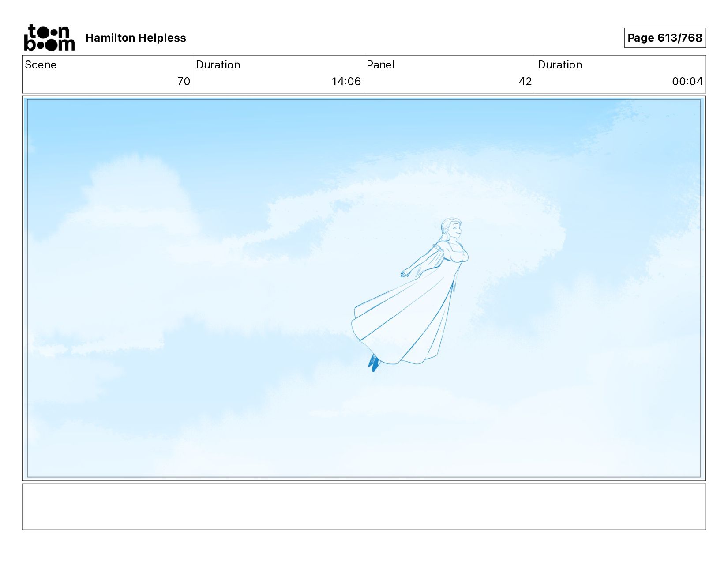Screen dimensions: 728x563
Task: Click the 'Page 613/768' page indicator
Action: 665,38
